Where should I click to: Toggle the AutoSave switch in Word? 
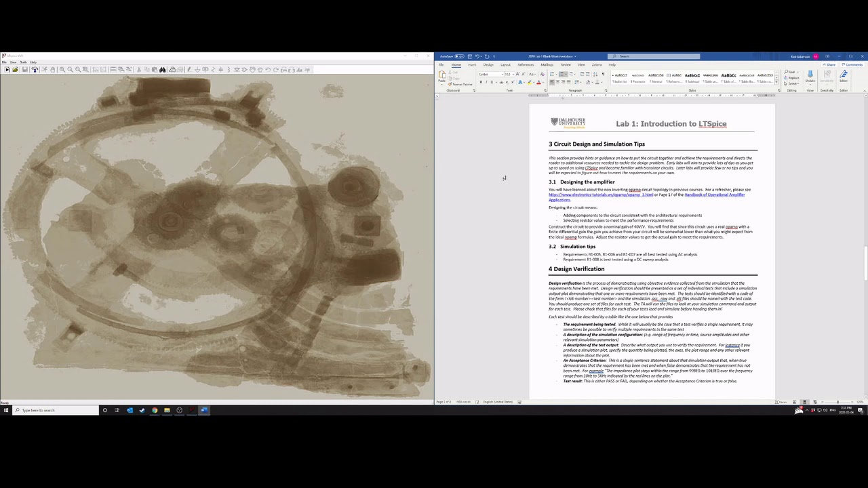click(x=459, y=56)
